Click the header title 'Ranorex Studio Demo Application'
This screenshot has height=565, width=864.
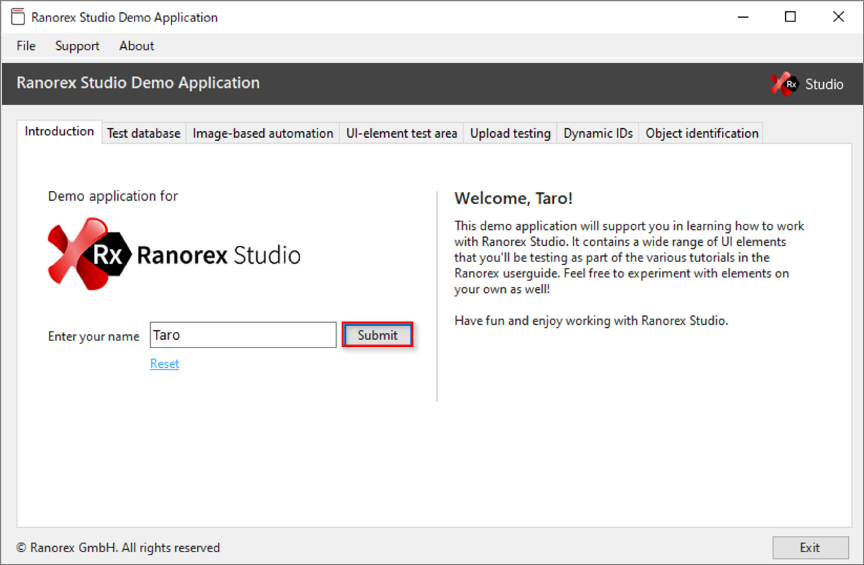pos(138,83)
